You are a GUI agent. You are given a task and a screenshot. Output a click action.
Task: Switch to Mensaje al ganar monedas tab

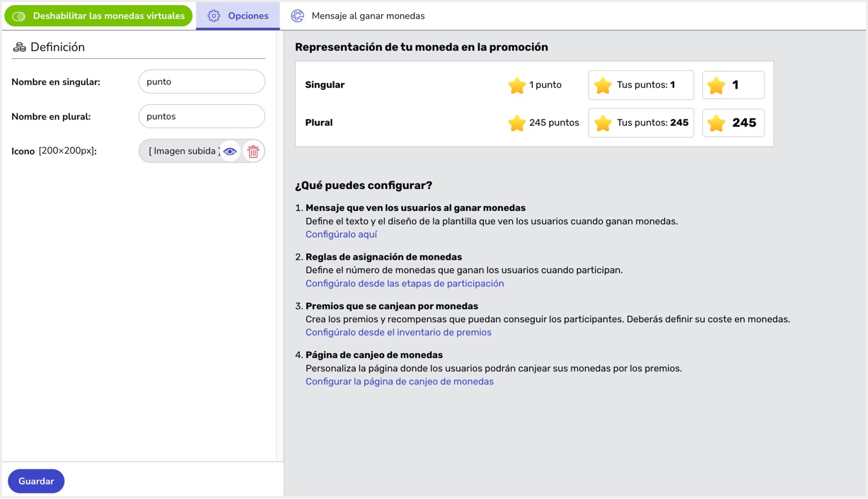pos(358,16)
